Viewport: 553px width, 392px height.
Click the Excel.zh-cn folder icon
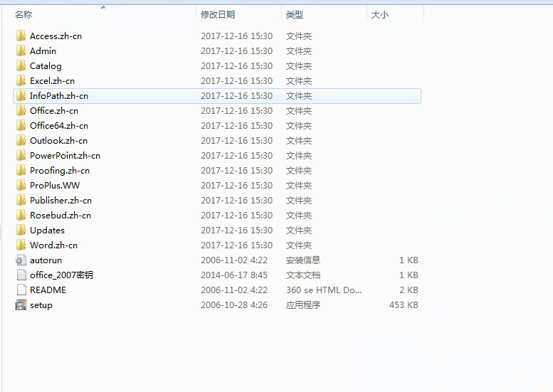pos(21,80)
